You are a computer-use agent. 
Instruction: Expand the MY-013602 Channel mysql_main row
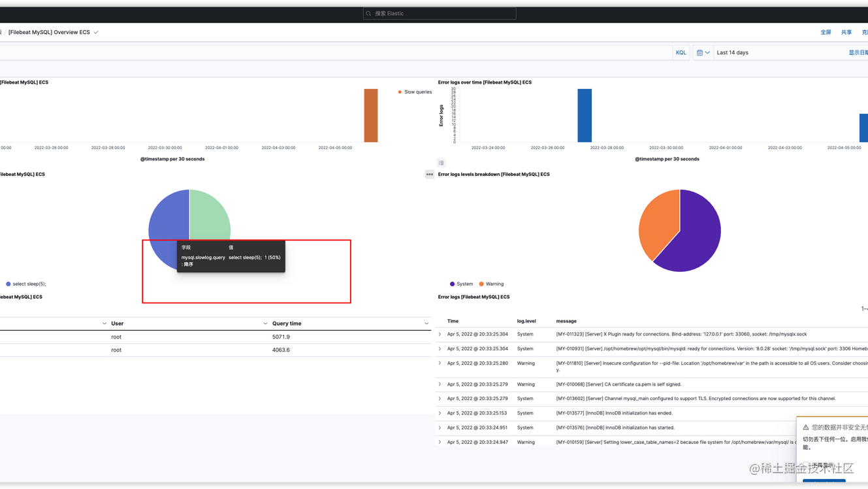pyautogui.click(x=440, y=399)
